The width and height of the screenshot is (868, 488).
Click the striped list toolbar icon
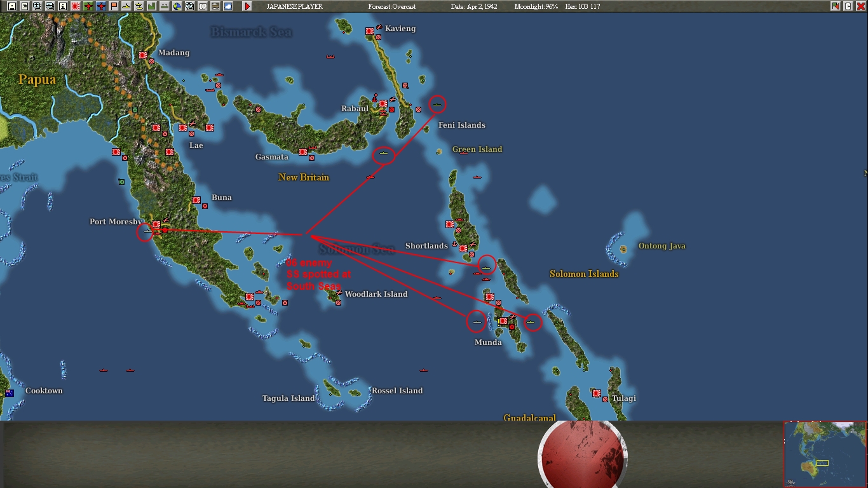coord(215,6)
